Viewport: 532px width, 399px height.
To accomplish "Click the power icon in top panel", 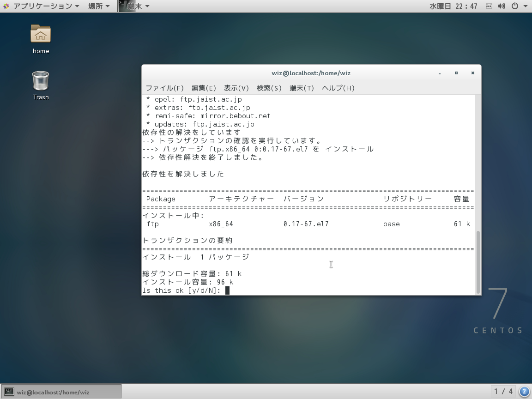I will click(515, 6).
